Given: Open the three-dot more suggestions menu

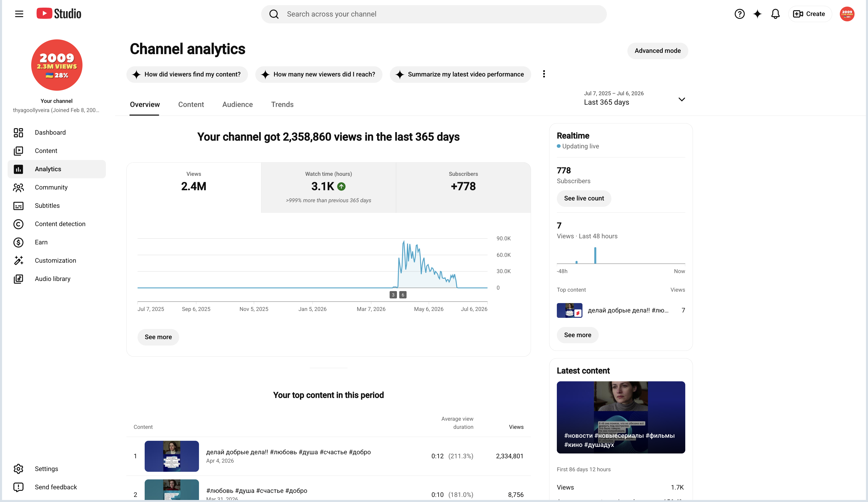Looking at the screenshot, I should (544, 74).
